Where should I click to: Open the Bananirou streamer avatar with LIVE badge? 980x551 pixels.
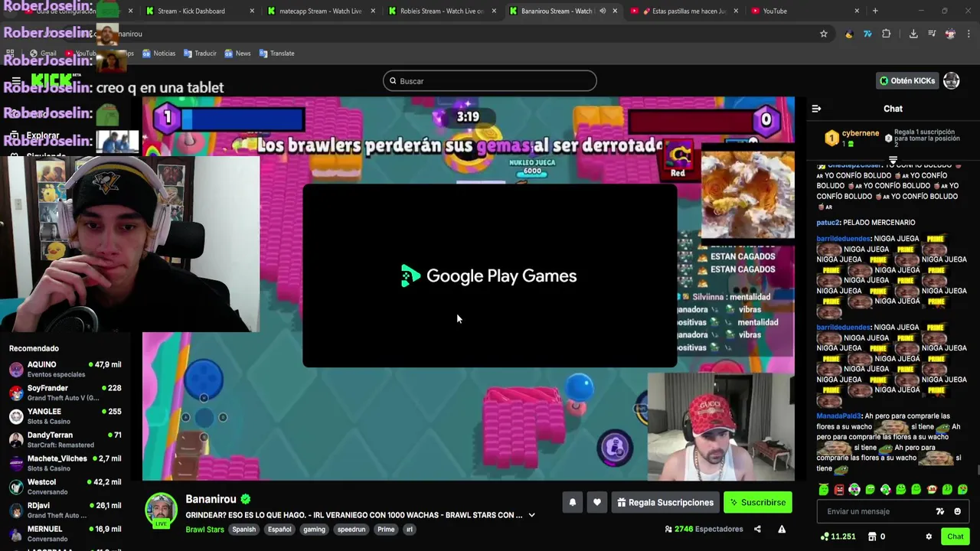(x=161, y=510)
